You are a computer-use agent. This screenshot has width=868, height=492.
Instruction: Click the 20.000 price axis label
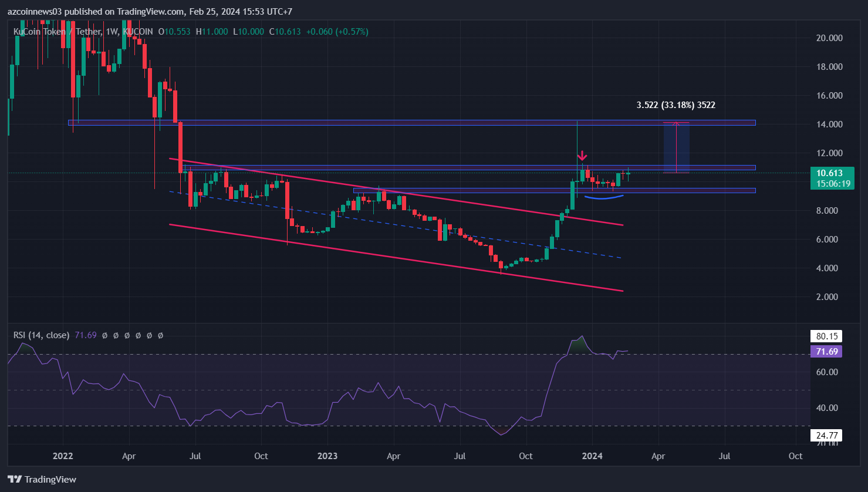[830, 38]
